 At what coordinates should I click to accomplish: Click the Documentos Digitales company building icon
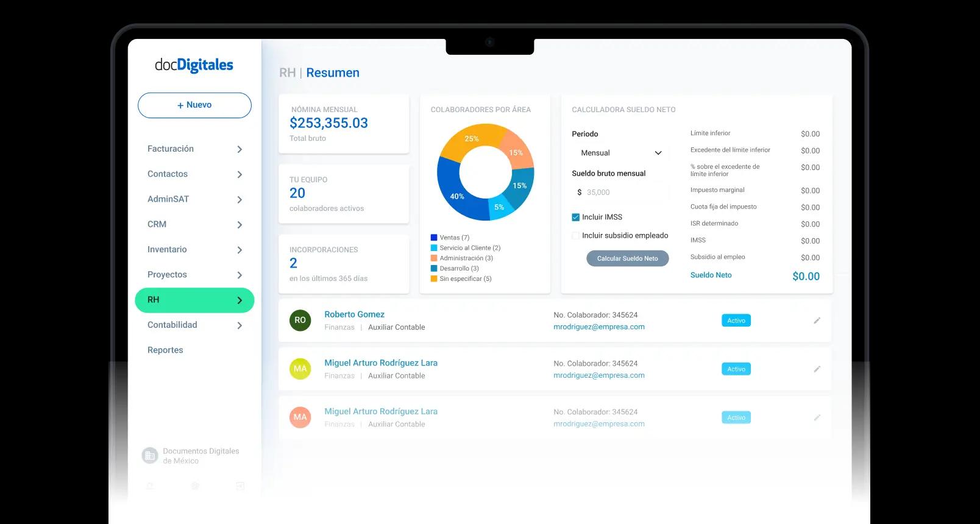149,456
